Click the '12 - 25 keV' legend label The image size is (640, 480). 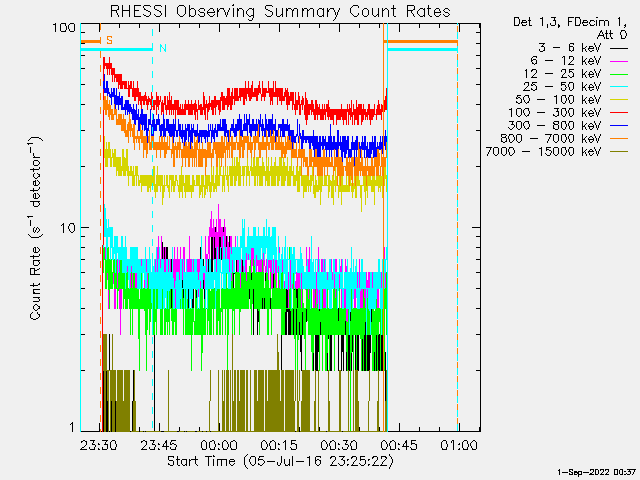click(562, 74)
